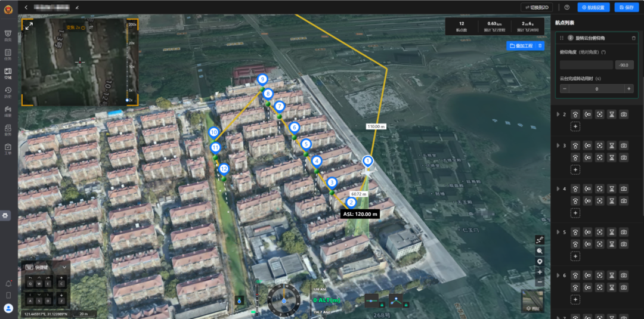Open 航线设置 route settings
The height and width of the screenshot is (319, 644).
[x=593, y=7]
